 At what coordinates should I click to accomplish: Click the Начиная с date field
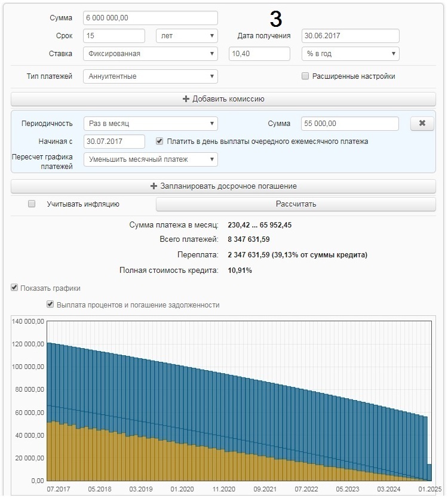pos(114,142)
